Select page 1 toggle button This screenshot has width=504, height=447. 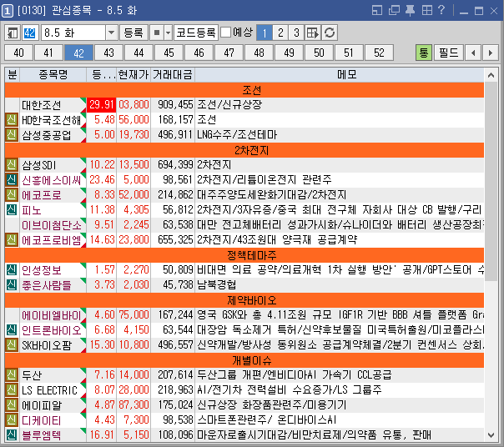[265, 33]
